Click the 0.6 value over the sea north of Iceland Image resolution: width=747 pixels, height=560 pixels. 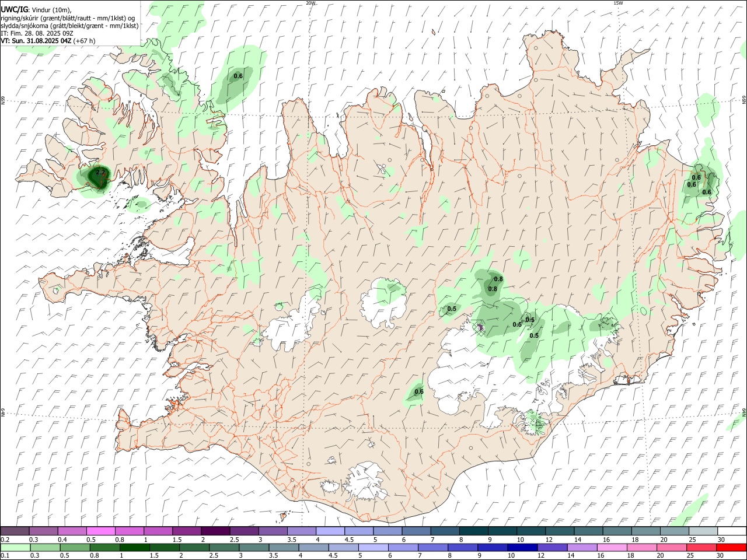[238, 76]
